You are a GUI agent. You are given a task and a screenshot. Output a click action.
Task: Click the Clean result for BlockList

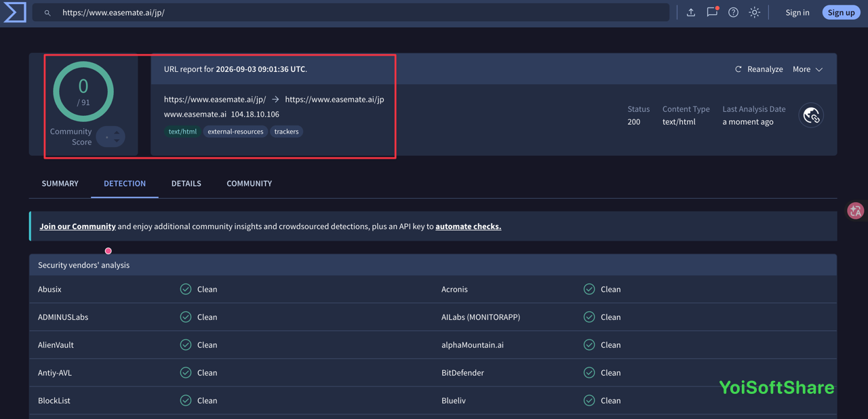[x=208, y=400]
